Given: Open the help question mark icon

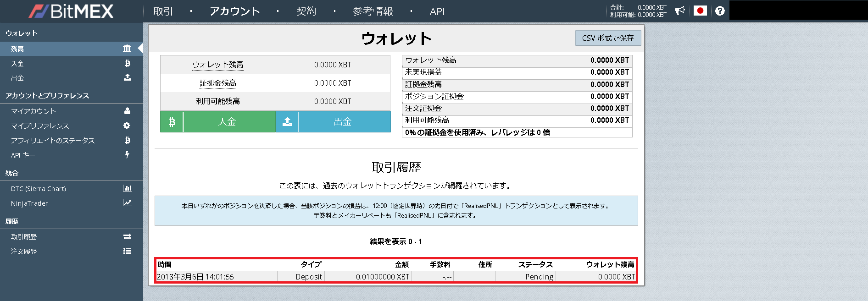Looking at the screenshot, I should 720,11.
